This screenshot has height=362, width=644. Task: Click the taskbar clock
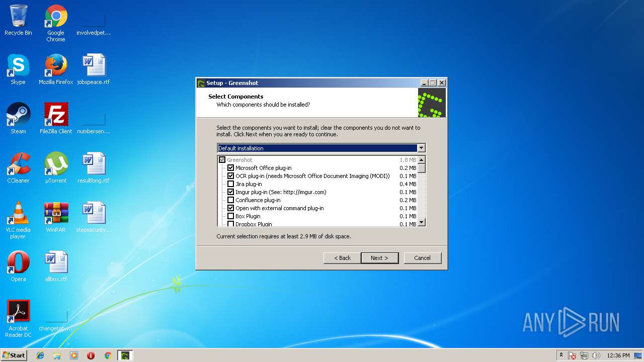[x=618, y=355]
